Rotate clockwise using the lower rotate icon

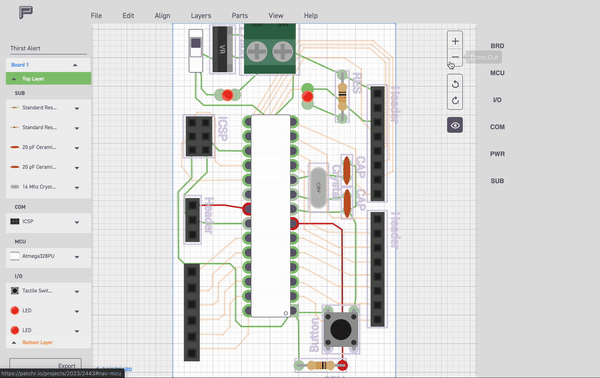[x=455, y=101]
